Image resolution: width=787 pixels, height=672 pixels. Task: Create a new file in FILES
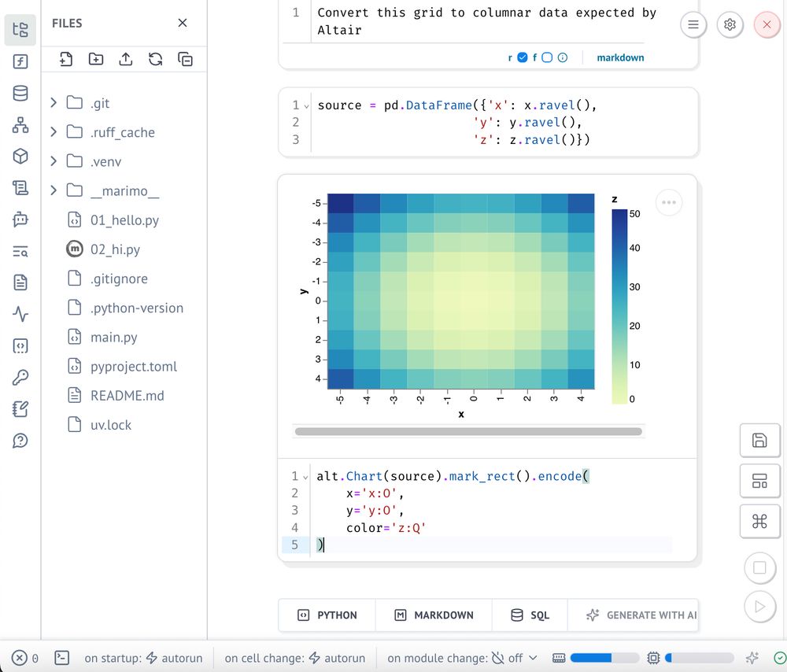pyautogui.click(x=66, y=59)
